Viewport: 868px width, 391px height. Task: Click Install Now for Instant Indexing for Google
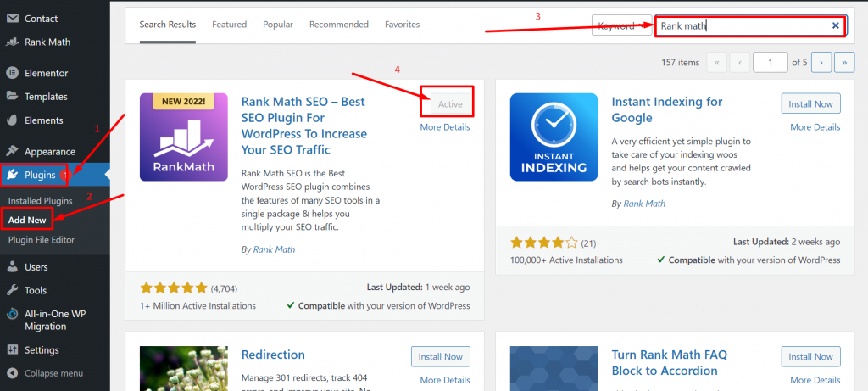(x=811, y=103)
